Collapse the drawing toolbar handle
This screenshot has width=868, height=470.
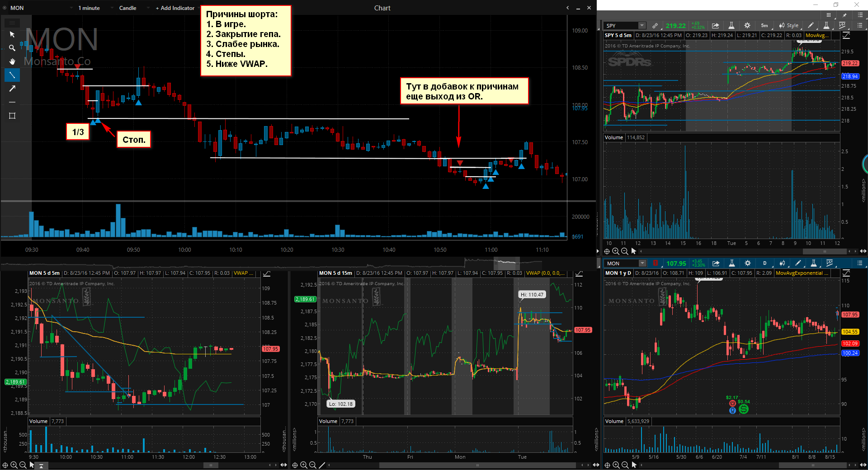(x=12, y=23)
